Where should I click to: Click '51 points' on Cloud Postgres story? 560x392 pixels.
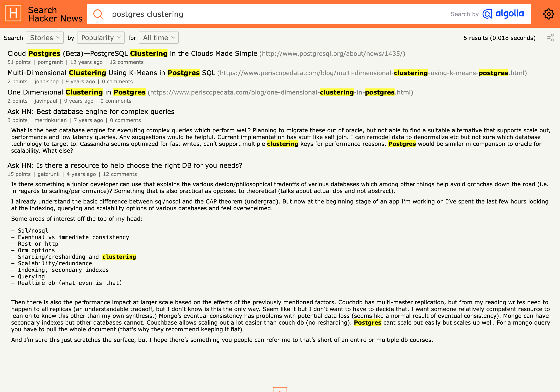tap(19, 62)
